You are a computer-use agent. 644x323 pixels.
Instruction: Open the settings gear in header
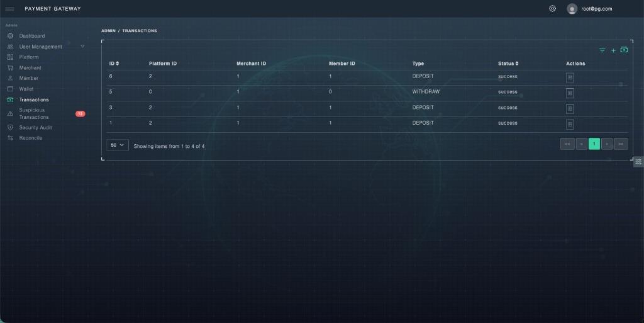[x=552, y=9]
